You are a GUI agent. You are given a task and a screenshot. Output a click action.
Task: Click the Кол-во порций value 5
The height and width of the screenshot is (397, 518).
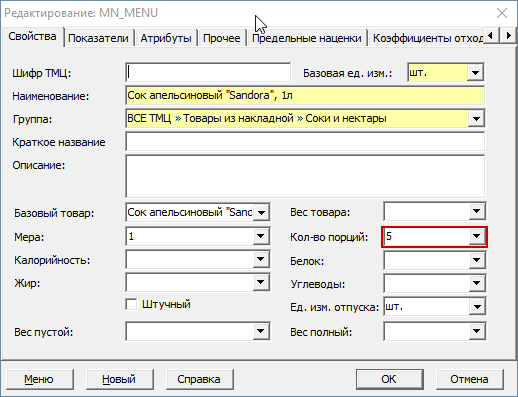tap(426, 236)
